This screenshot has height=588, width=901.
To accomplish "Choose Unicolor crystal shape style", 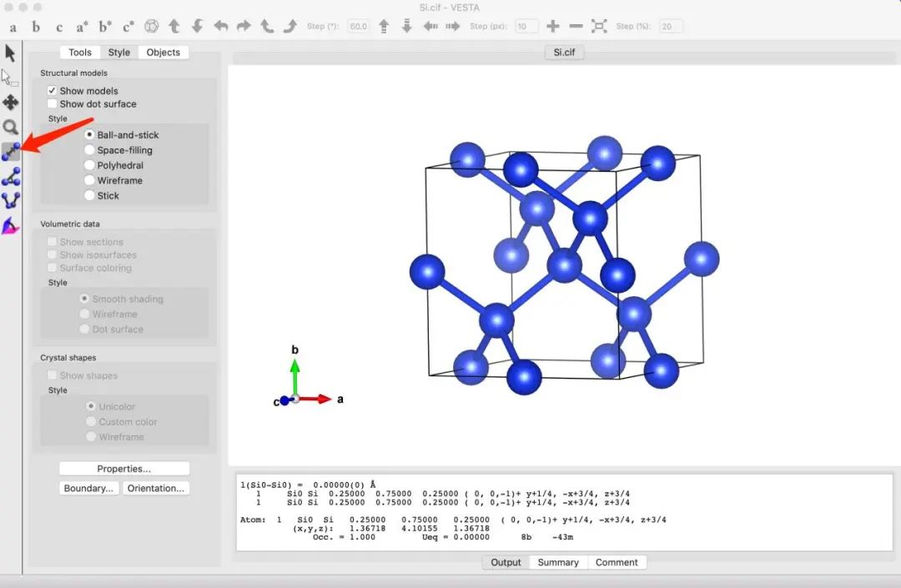I will [90, 406].
